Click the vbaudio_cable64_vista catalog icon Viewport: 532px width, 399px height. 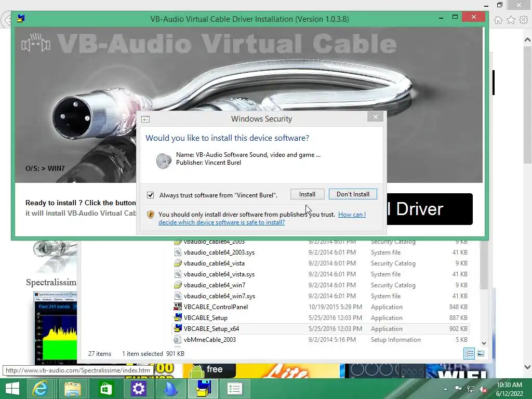click(x=178, y=263)
